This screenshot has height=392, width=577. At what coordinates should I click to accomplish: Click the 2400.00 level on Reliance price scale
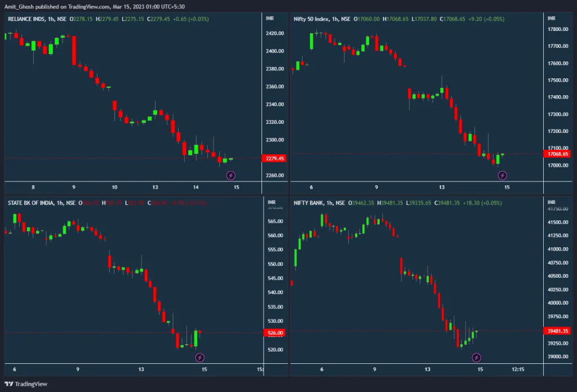pyautogui.click(x=274, y=51)
